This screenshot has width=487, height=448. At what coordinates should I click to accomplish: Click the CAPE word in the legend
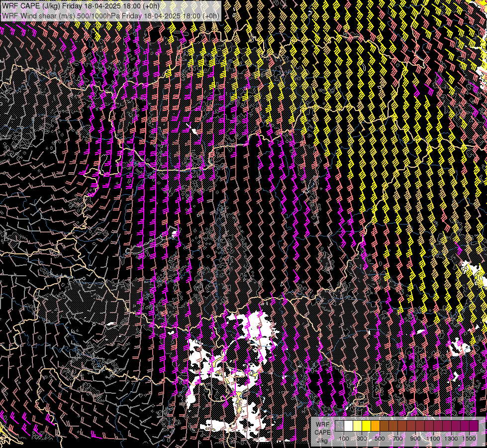pyautogui.click(x=322, y=432)
